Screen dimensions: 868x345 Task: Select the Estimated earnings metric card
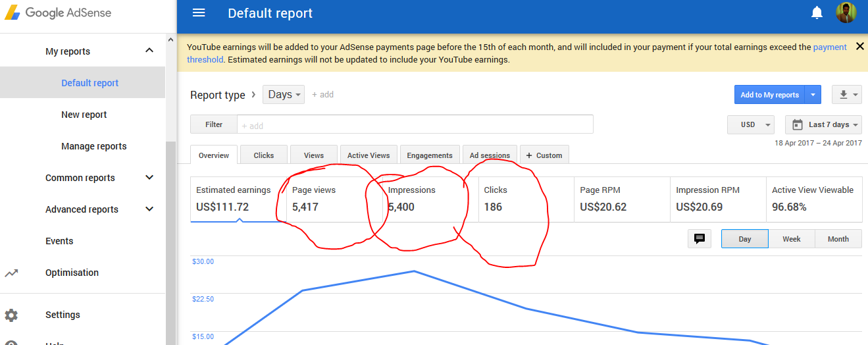coord(238,199)
